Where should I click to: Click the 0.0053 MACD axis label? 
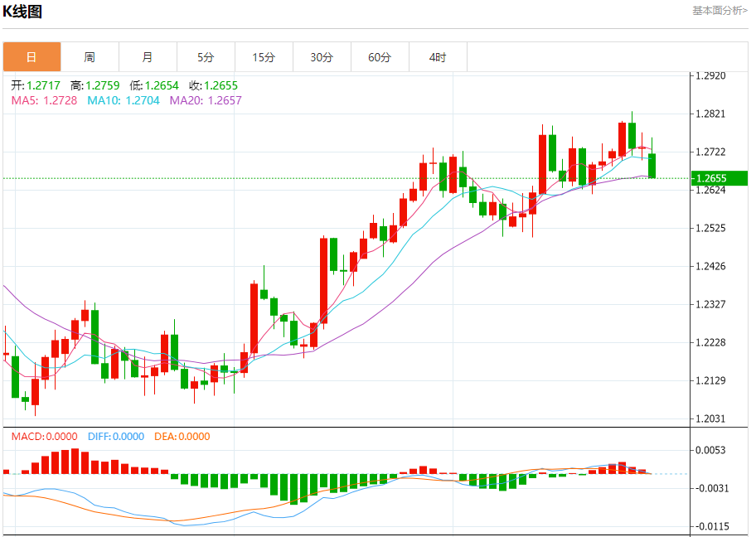tap(710, 450)
